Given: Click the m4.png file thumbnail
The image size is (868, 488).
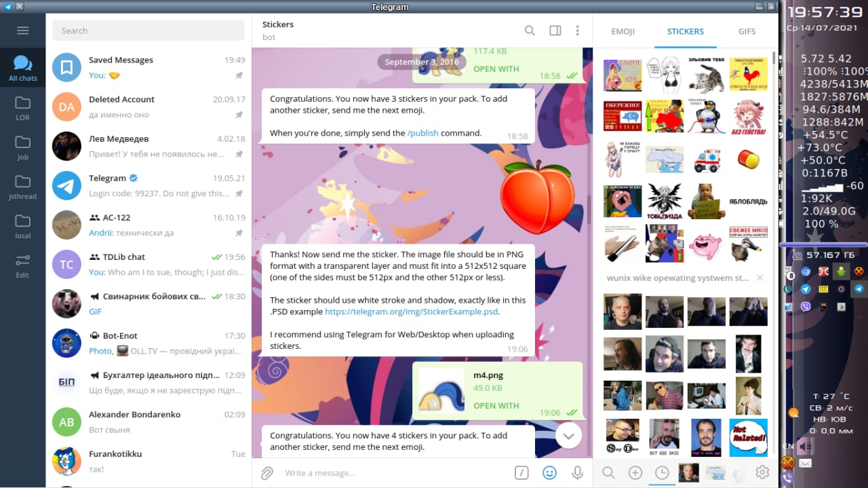Looking at the screenshot, I should [441, 390].
